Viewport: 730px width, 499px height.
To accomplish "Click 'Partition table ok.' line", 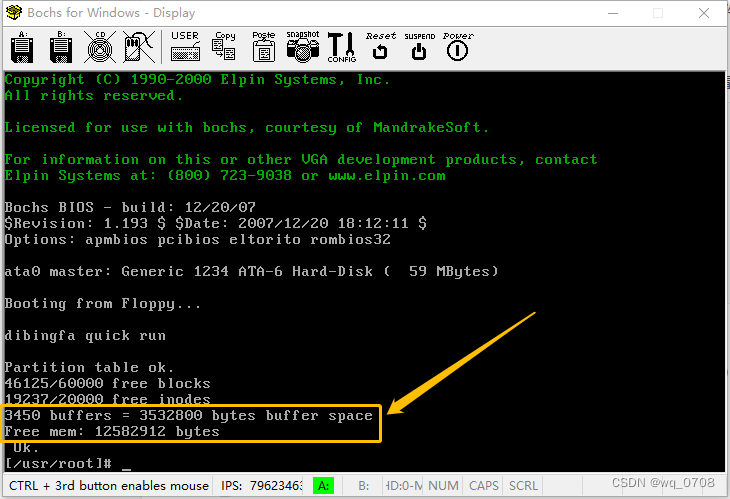I will pyautogui.click(x=89, y=367).
